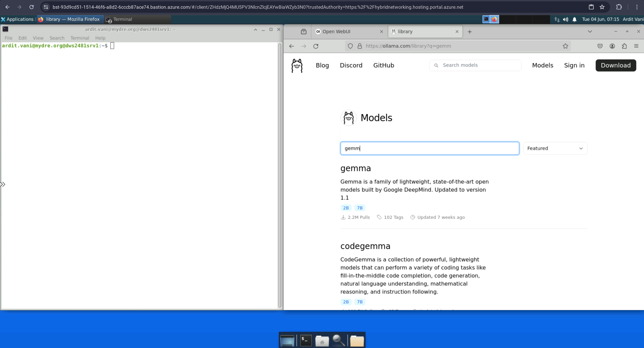Image resolution: width=644 pixels, height=348 pixels.
Task: Click the Chrome back arrow in outer browser
Action: [8, 7]
